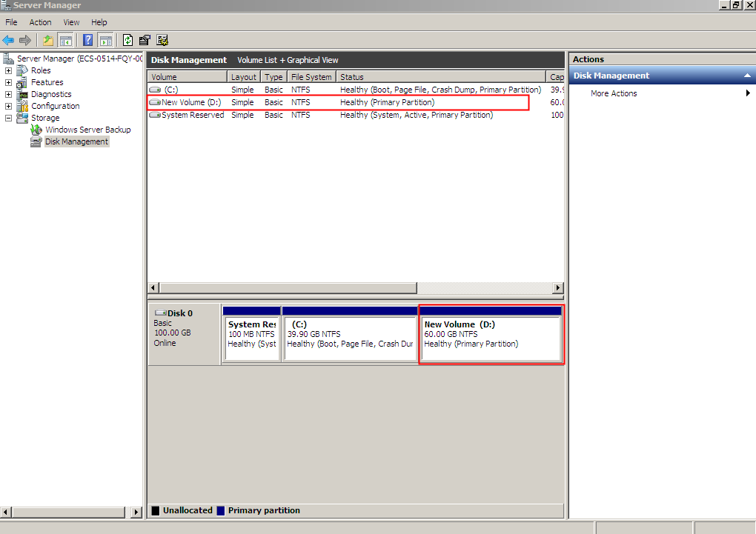Open the View menu
This screenshot has width=756, height=534.
pos(72,22)
